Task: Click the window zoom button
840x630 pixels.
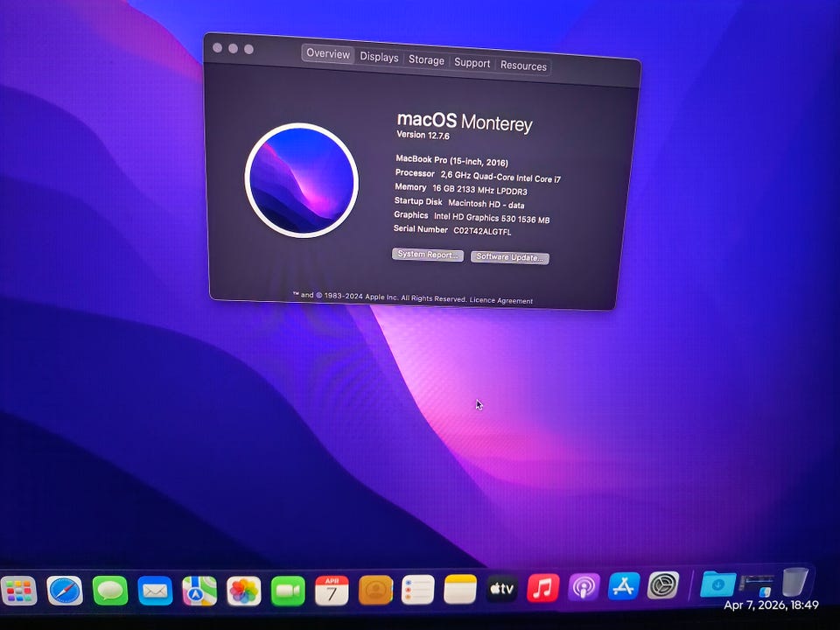Action: click(x=248, y=49)
